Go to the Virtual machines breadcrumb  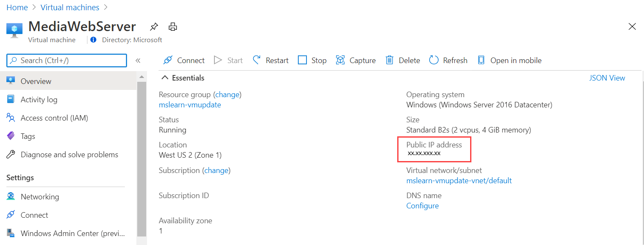[70, 8]
